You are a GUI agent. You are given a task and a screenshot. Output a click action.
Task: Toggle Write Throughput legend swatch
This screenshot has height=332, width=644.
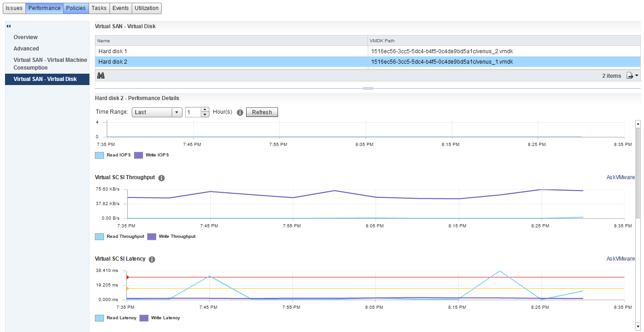click(x=152, y=236)
